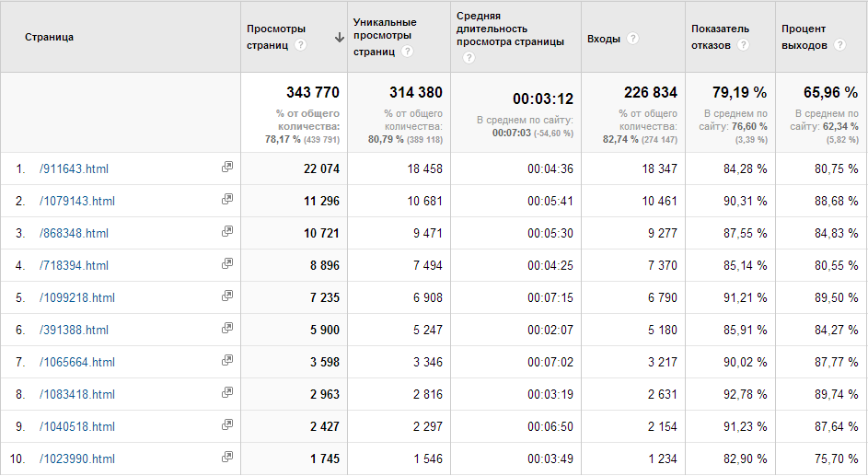Open the /718394.html page link
868x476 pixels.
click(x=74, y=265)
